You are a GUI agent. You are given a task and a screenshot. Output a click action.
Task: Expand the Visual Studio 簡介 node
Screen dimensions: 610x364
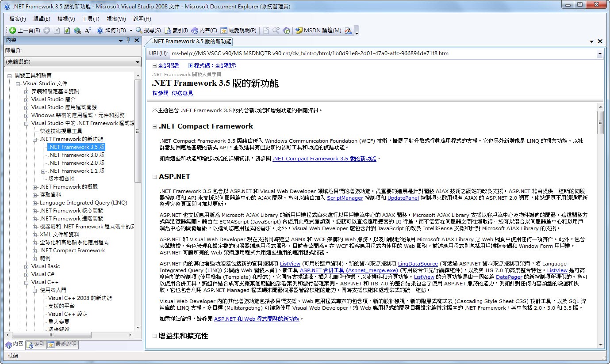point(27,99)
